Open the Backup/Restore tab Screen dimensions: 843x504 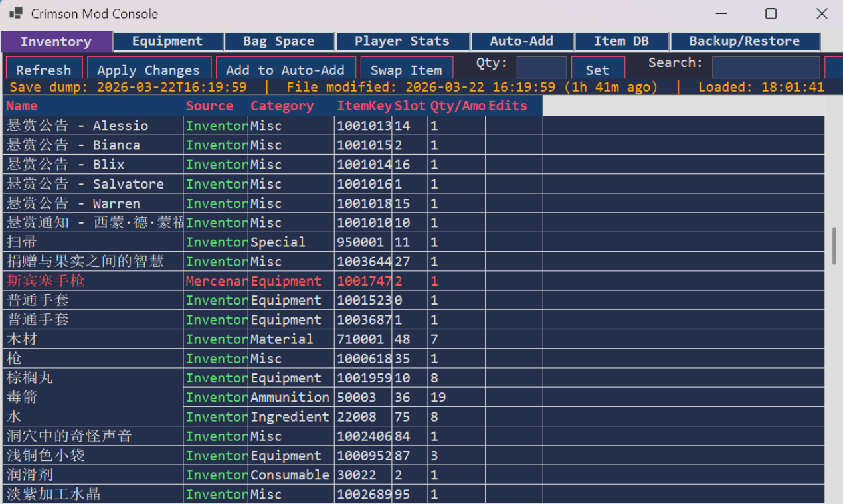point(745,41)
